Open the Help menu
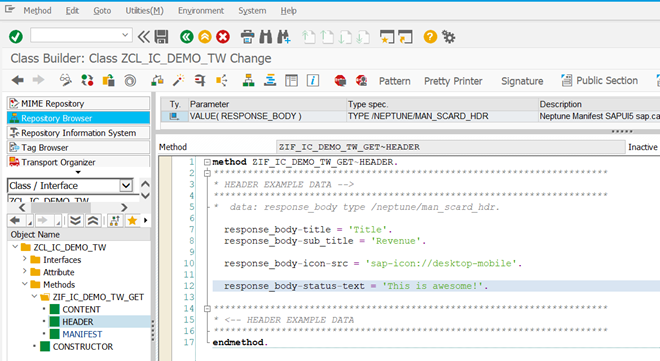This screenshot has width=660, height=361. click(x=288, y=11)
